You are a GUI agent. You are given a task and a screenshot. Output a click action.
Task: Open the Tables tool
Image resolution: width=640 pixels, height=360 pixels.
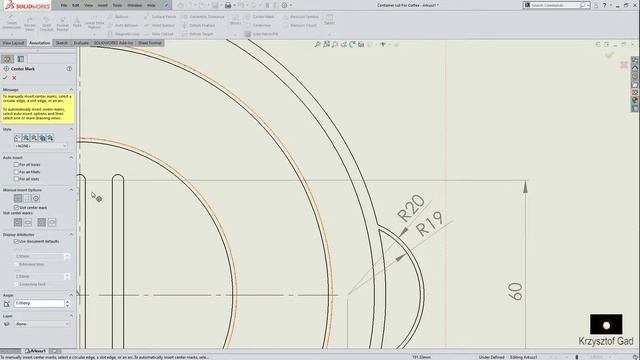[329, 20]
